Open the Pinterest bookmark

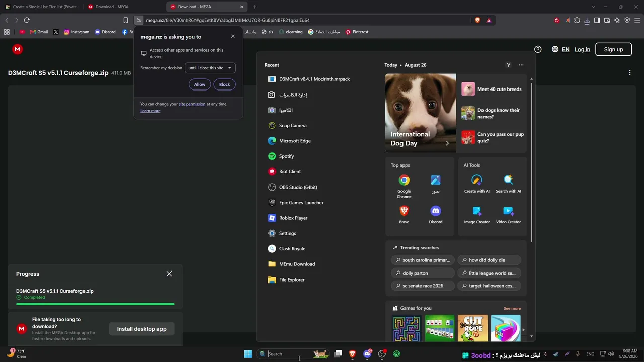click(357, 32)
